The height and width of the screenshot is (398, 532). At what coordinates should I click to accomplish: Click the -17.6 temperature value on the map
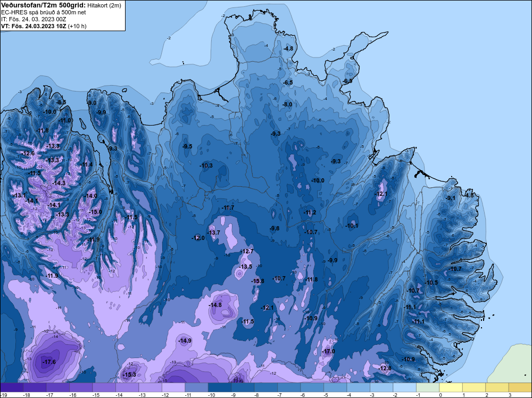[x=49, y=362]
